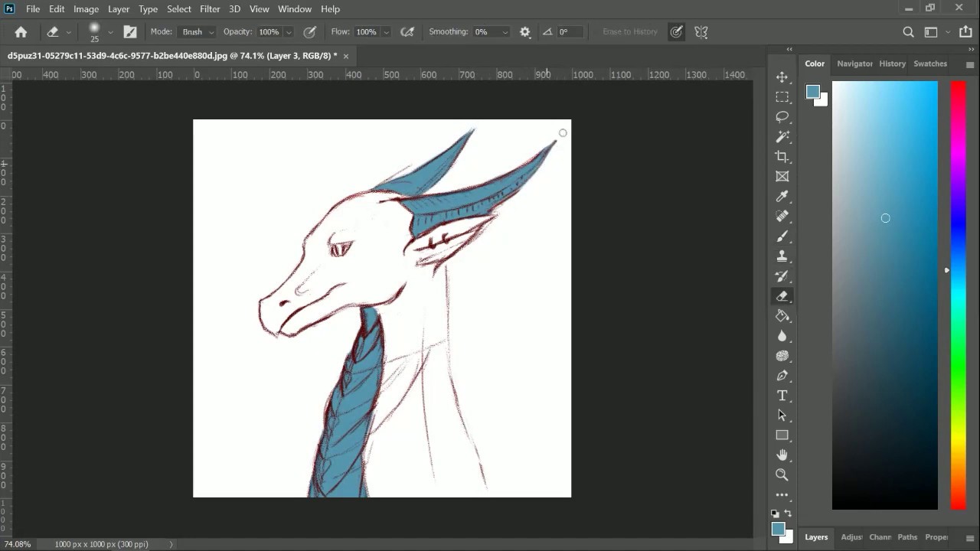Select the Lasso tool
The image size is (980, 551).
782,117
